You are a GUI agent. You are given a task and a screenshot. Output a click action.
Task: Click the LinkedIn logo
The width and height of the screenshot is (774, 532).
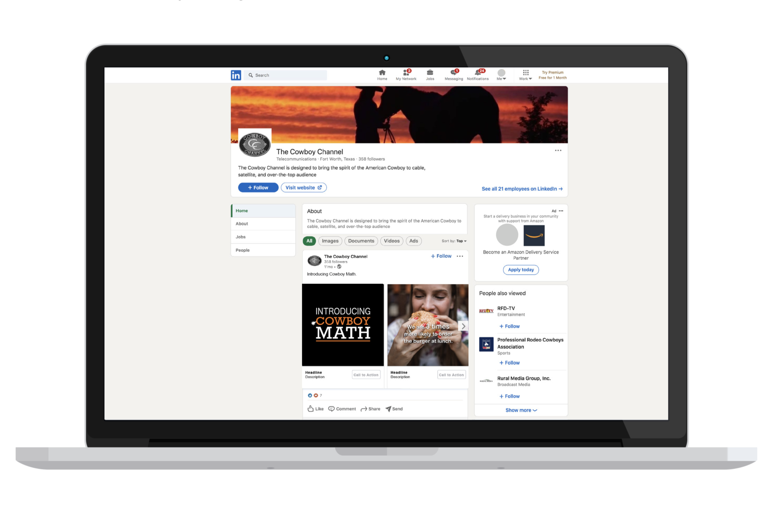[236, 75]
